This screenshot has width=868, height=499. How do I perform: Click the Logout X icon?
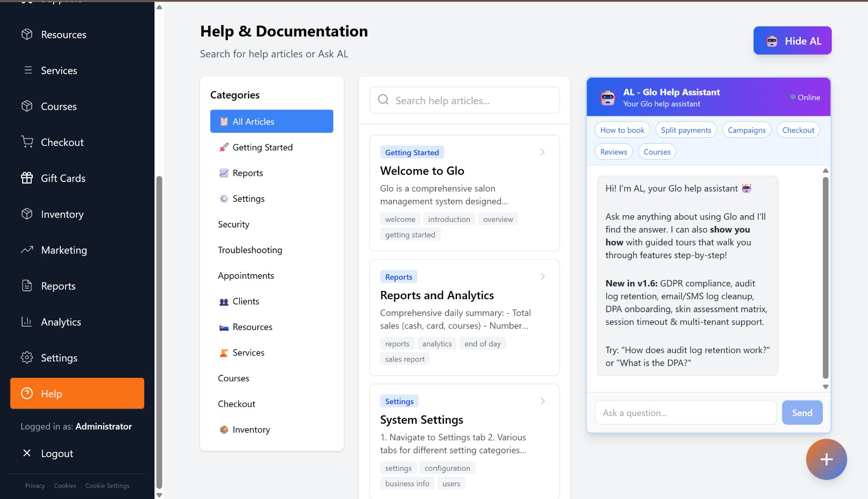(27, 453)
